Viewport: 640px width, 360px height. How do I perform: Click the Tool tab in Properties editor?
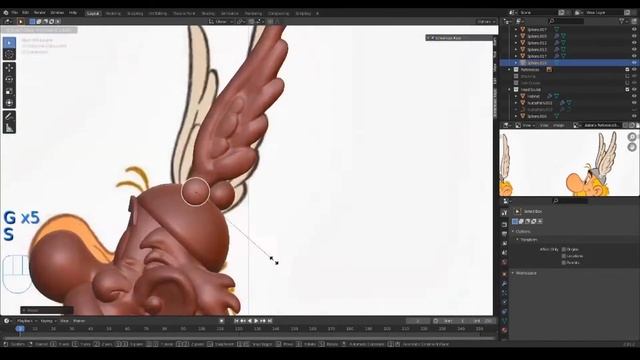504,212
